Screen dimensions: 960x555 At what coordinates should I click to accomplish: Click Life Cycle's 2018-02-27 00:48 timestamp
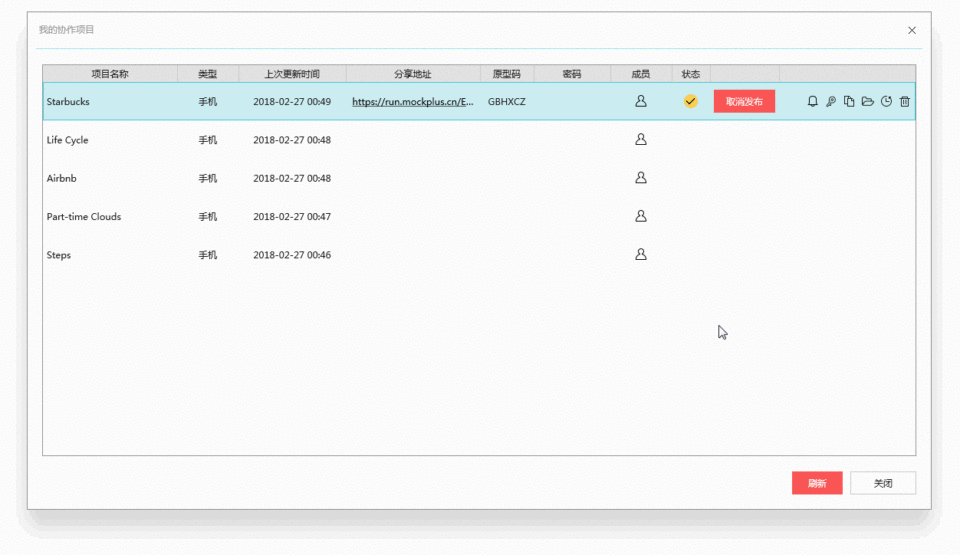pyautogui.click(x=292, y=140)
